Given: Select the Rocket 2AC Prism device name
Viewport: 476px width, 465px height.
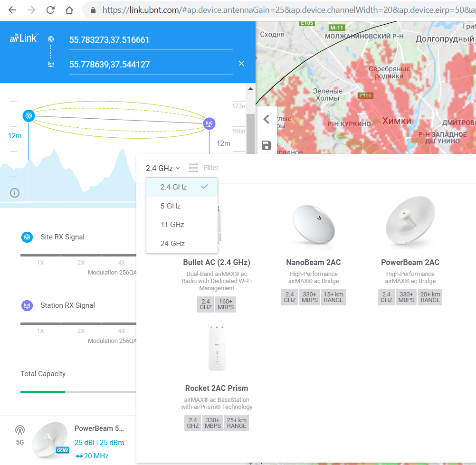Looking at the screenshot, I should coord(217,388).
